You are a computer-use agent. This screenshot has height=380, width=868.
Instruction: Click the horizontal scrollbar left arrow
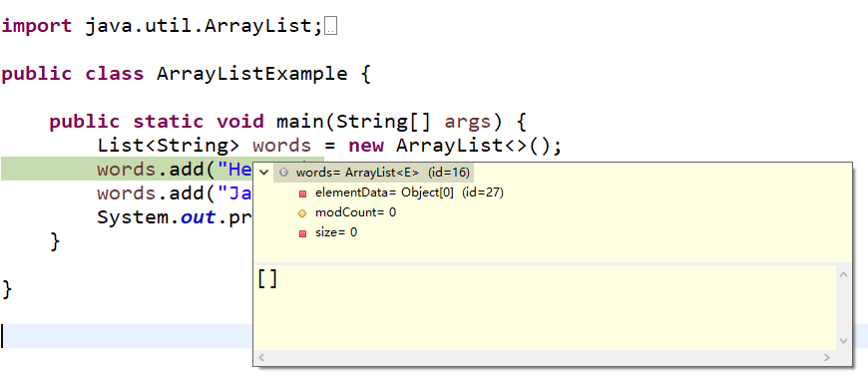coord(261,357)
